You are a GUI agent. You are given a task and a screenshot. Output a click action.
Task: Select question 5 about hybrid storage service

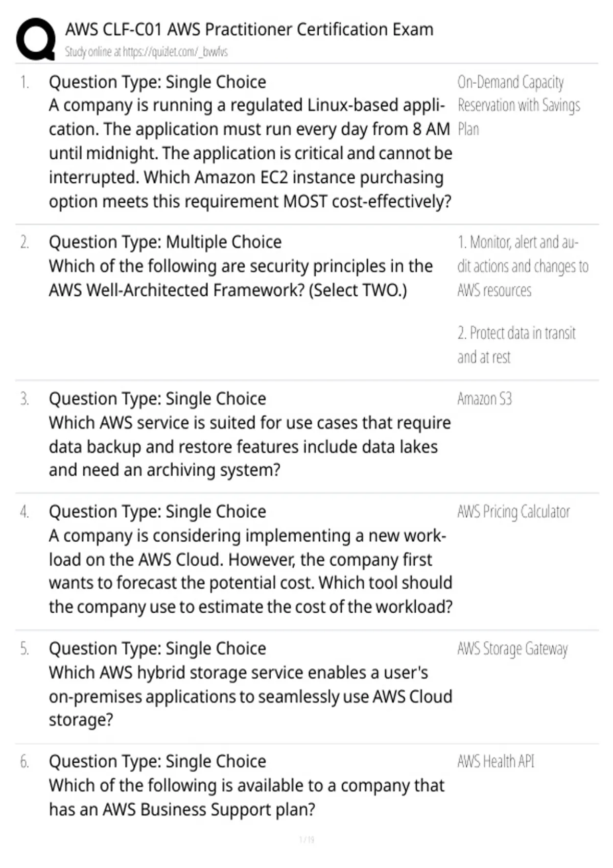tap(250, 684)
